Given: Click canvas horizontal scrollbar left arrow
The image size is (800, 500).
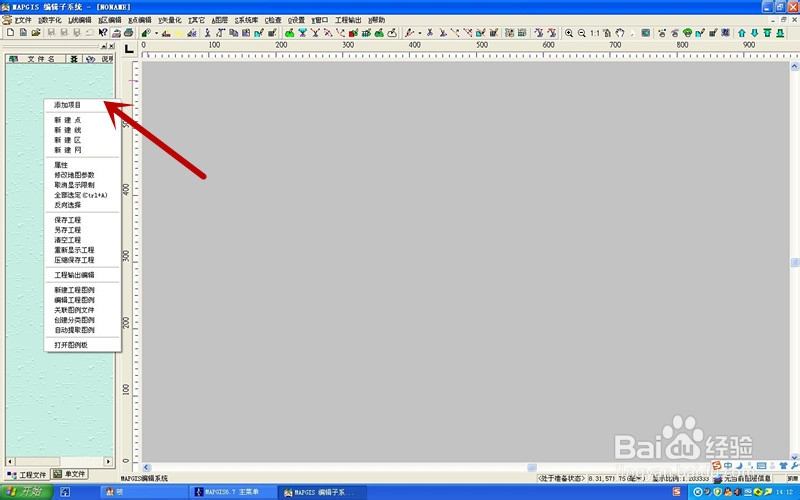Looking at the screenshot, I should [146, 467].
